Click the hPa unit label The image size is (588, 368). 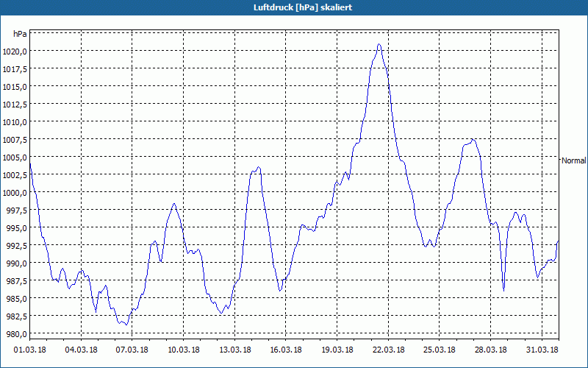[x=20, y=34]
